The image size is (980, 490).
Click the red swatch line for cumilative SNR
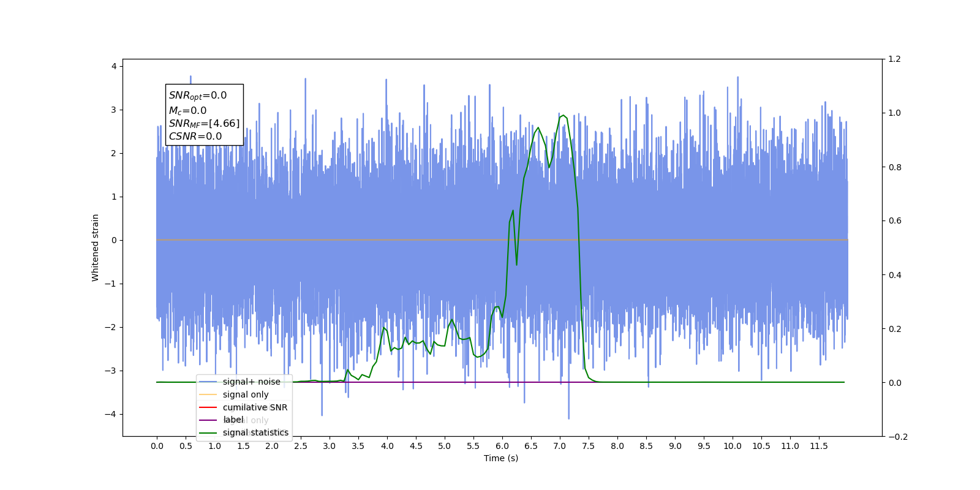click(x=208, y=407)
